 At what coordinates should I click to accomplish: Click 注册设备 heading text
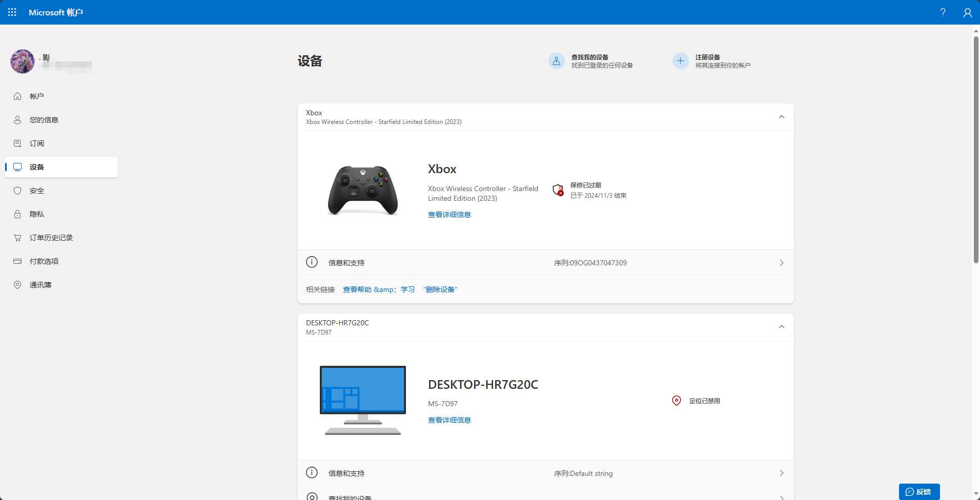pos(708,57)
